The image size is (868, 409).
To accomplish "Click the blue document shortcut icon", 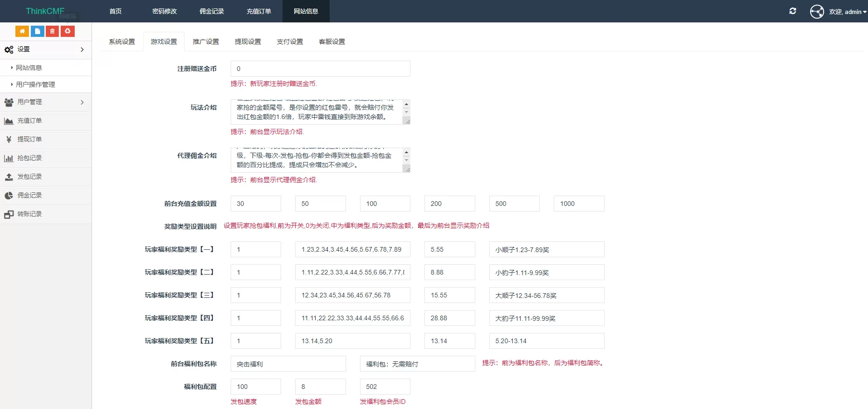I will 37,31.
